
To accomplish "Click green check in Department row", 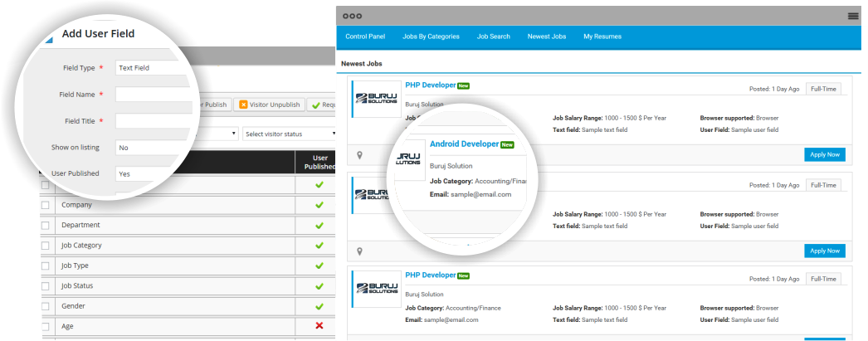I will pyautogui.click(x=319, y=226).
